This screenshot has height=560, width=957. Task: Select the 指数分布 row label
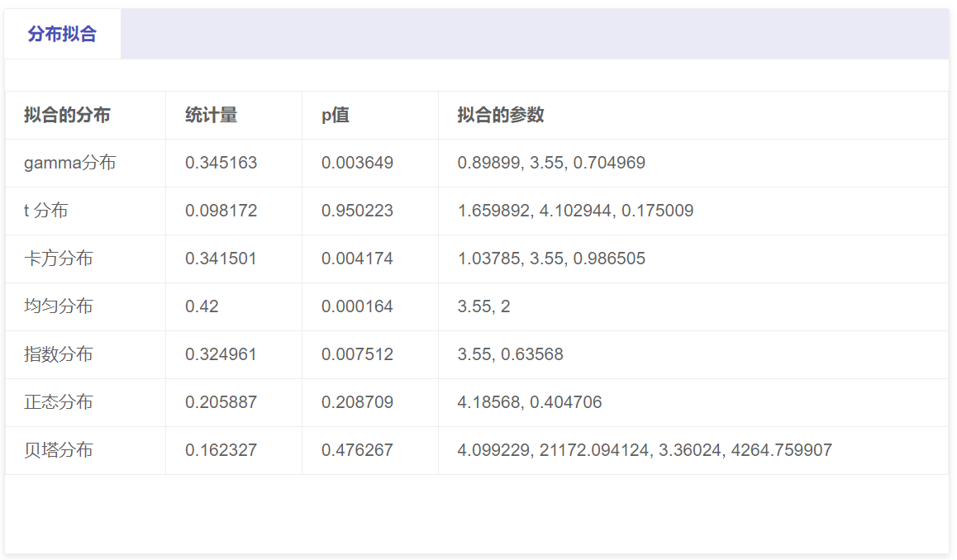pyautogui.click(x=59, y=354)
